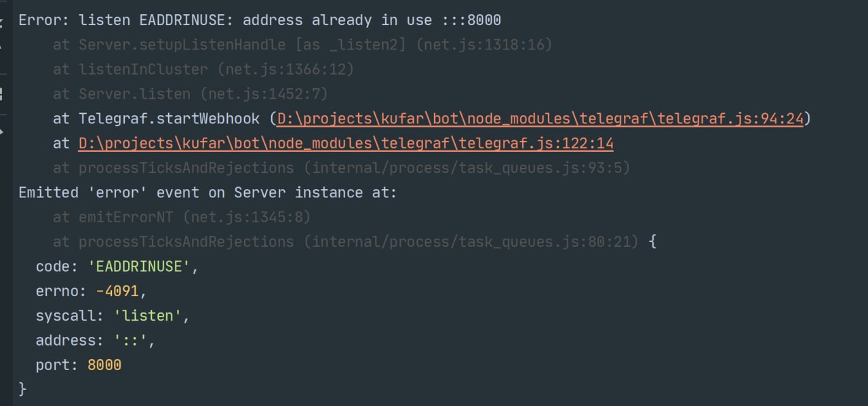Click the cropped square icon in left gutter
The image size is (868, 406).
(2, 93)
